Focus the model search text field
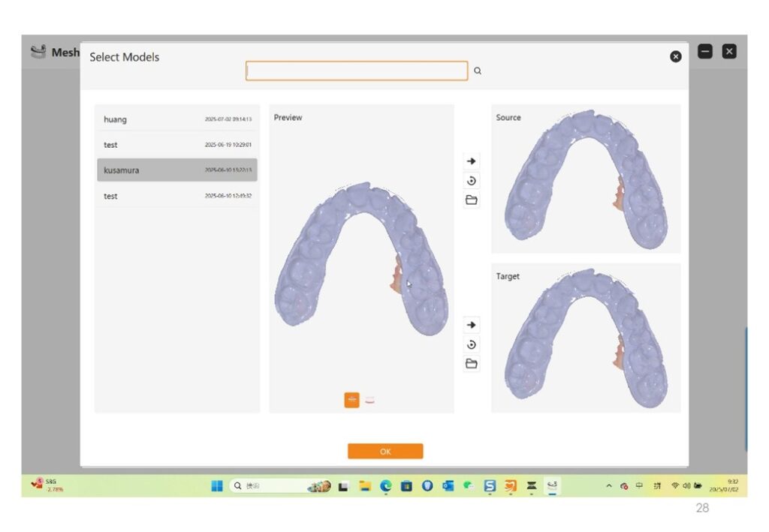Image resolution: width=769 pixels, height=532 pixels. pos(357,71)
